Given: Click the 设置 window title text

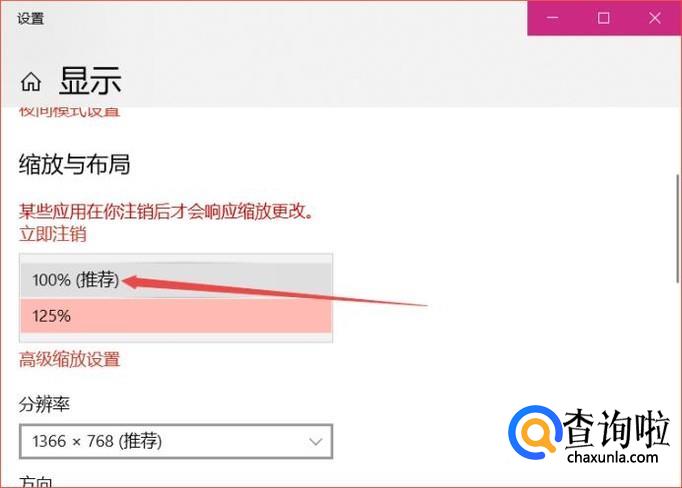Looking at the screenshot, I should 30,19.
